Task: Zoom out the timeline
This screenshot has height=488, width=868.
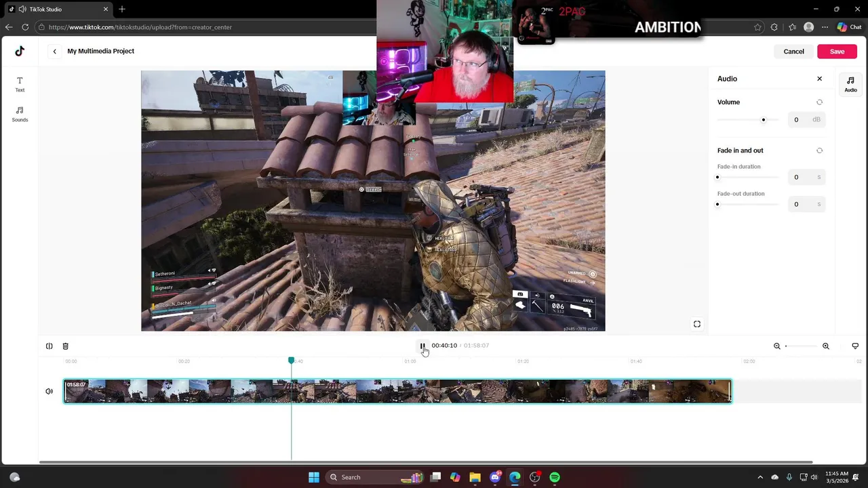Action: [x=777, y=346]
